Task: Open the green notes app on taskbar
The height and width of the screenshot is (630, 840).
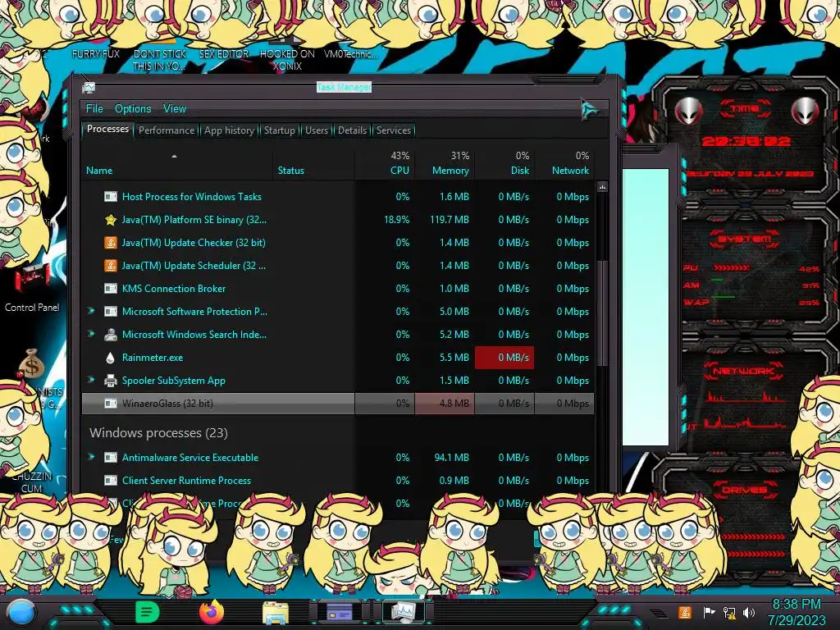Action: click(x=147, y=612)
